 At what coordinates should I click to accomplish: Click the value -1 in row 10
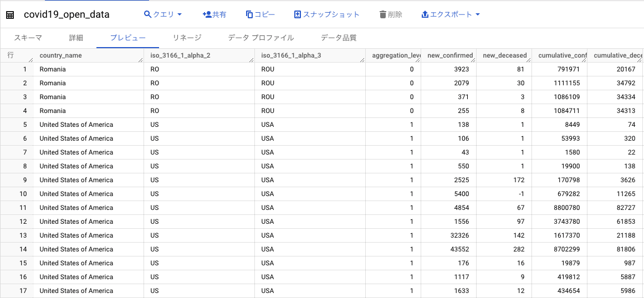tap(522, 194)
